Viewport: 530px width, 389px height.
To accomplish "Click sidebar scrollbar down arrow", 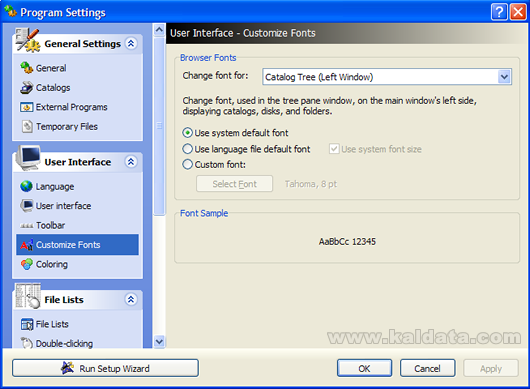I will coord(159,342).
